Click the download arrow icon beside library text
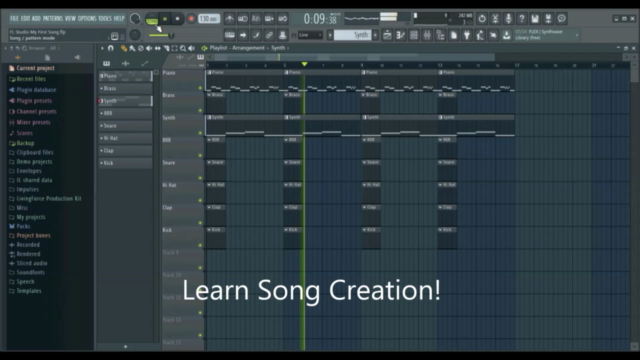 coord(507,35)
